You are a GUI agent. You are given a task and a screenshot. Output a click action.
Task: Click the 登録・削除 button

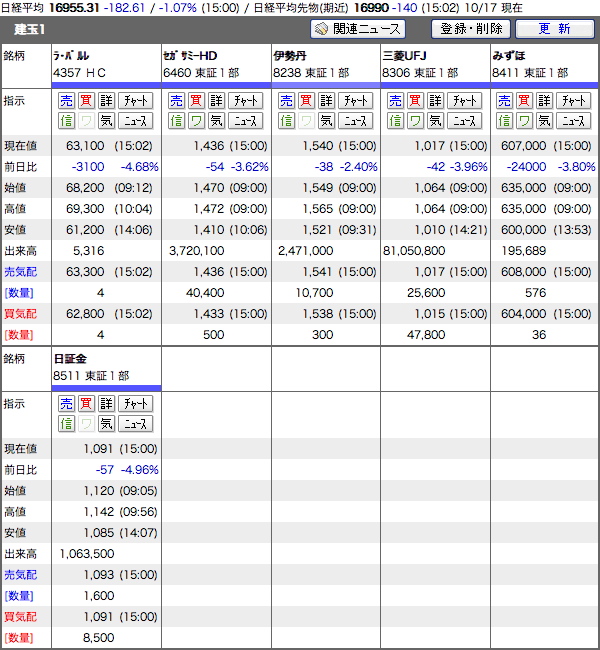(471, 29)
